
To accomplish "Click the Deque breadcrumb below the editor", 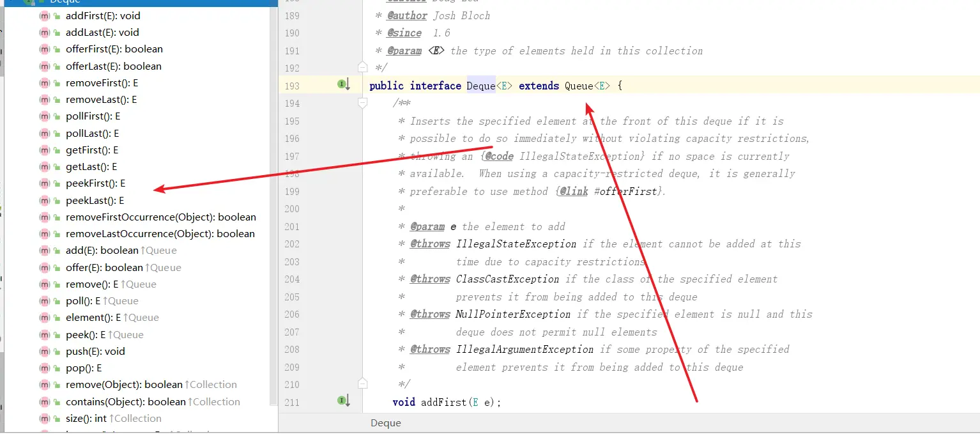I will (x=386, y=423).
